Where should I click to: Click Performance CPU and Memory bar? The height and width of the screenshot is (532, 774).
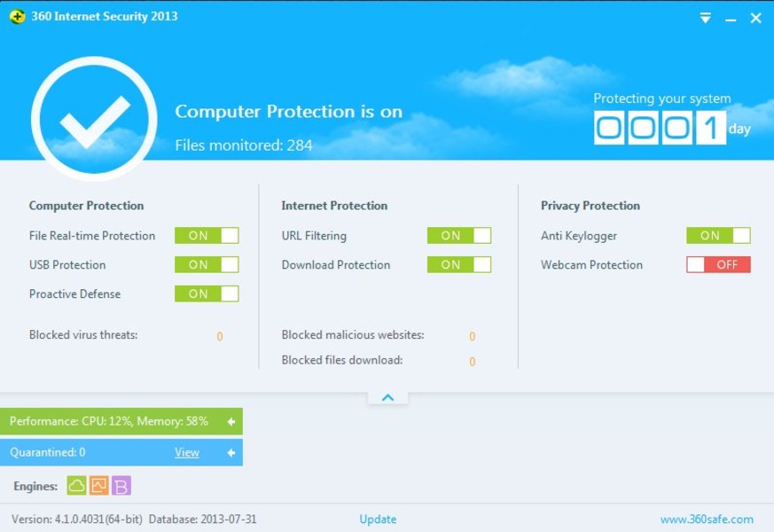click(x=121, y=421)
